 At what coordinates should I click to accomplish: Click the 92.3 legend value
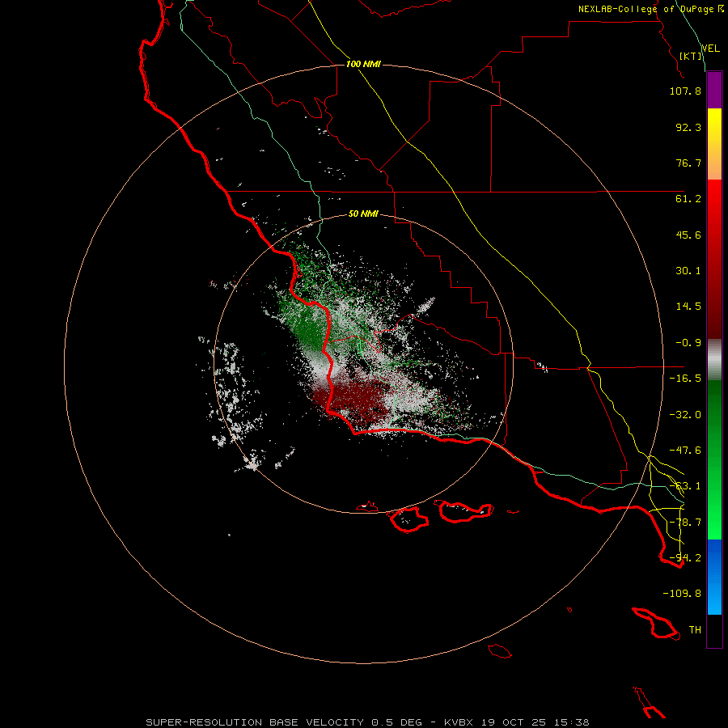pyautogui.click(x=688, y=127)
